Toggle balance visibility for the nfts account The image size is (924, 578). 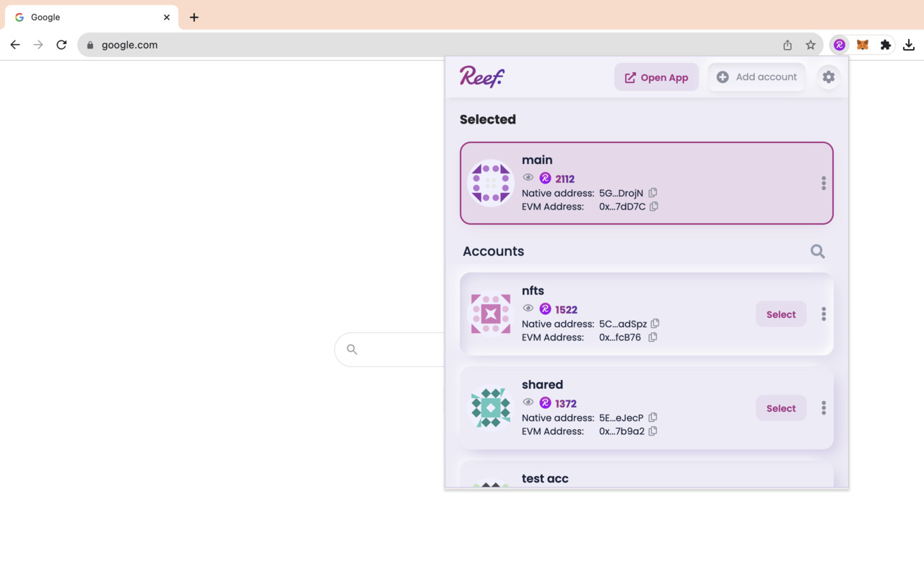[x=528, y=309]
